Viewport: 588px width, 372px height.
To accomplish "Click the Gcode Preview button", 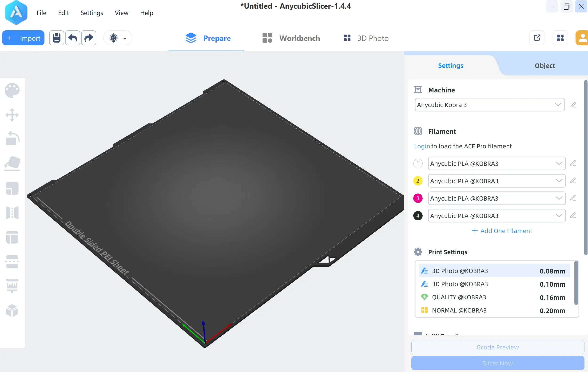I will point(497,347).
